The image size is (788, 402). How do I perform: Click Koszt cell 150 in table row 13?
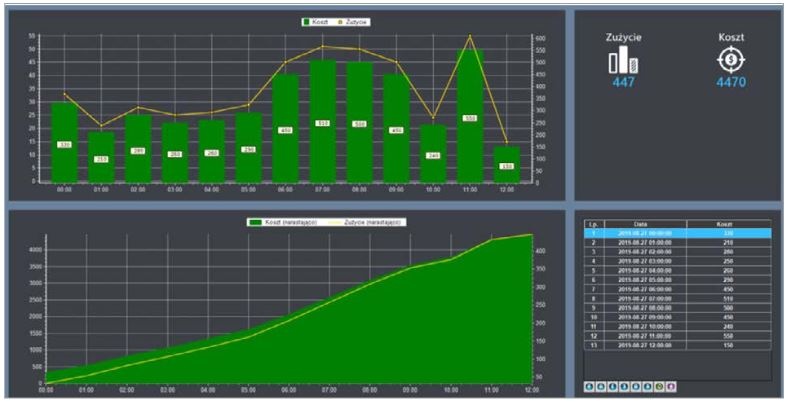(x=729, y=346)
